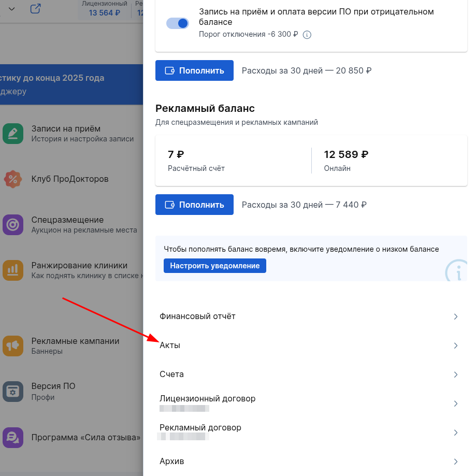This screenshot has width=475, height=476.
Task: Open Рекламные кампании megaphone icon
Action: pyautogui.click(x=13, y=346)
